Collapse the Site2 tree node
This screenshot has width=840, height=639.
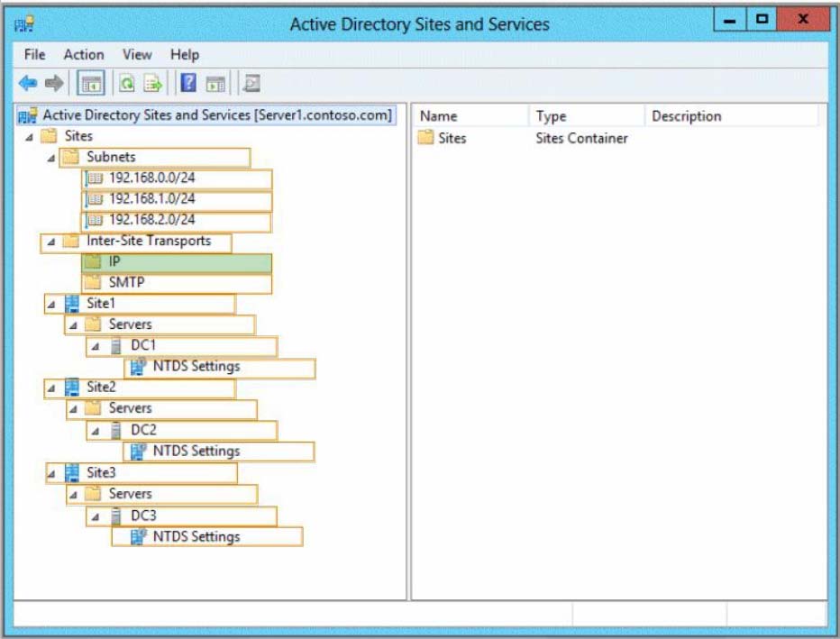click(x=51, y=388)
